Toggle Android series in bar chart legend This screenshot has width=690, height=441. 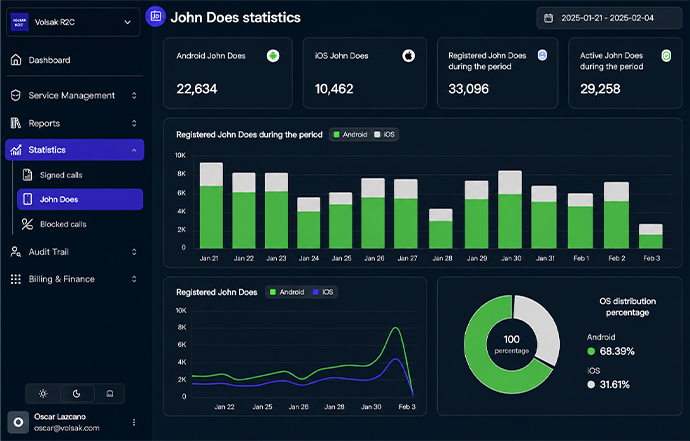click(x=351, y=135)
